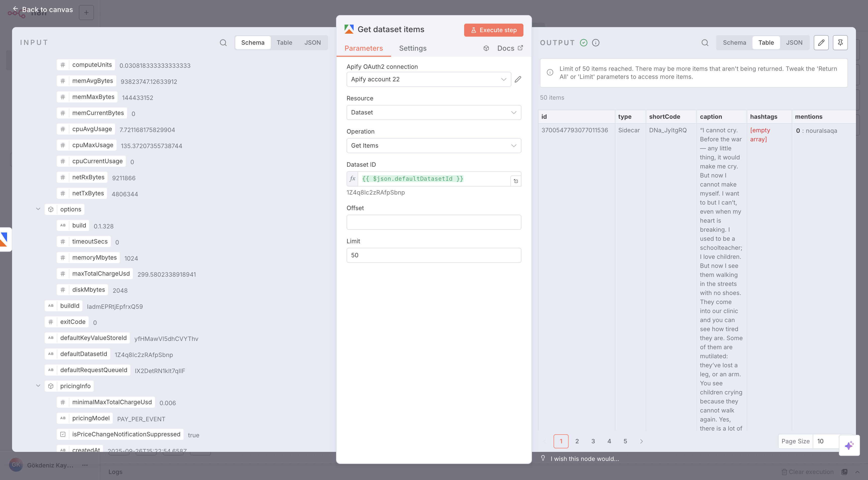The image size is (868, 480).
Task: Open the expression editor for Dataset ID
Action: 516,181
